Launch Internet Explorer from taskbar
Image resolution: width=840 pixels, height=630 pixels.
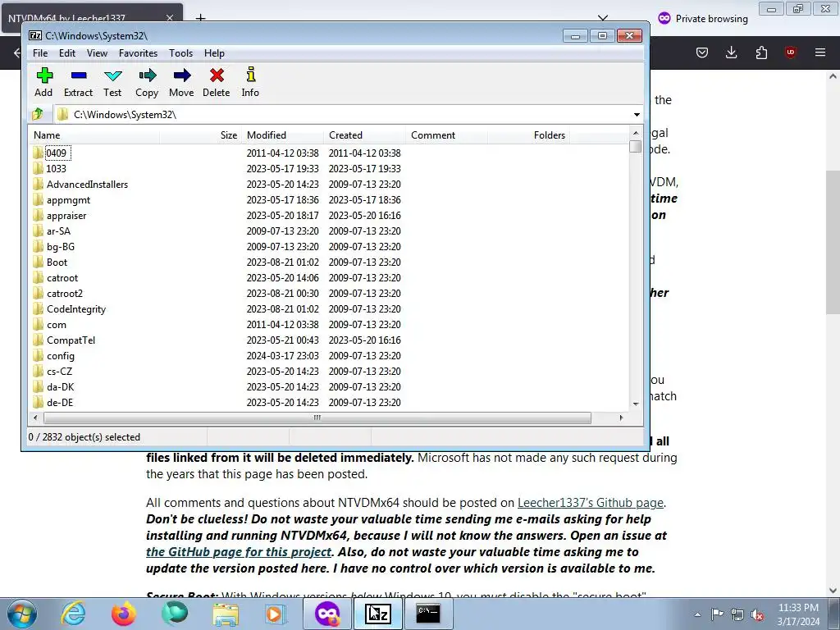[73, 614]
